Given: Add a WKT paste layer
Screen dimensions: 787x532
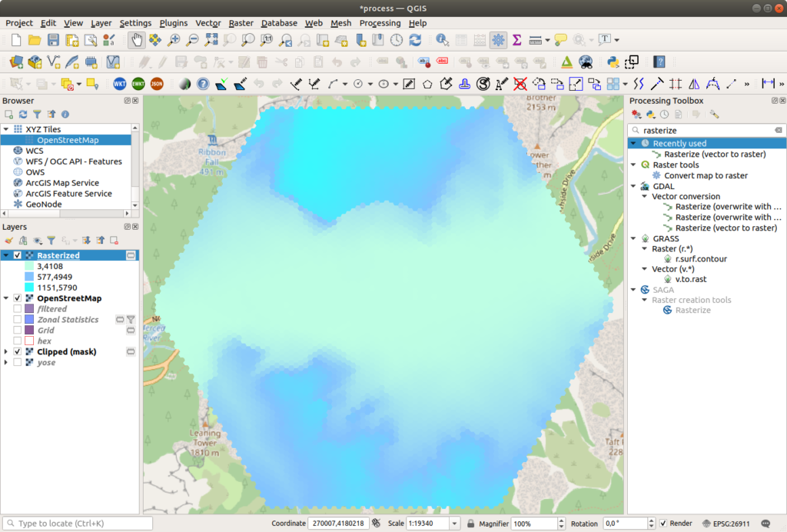Looking at the screenshot, I should pos(119,83).
